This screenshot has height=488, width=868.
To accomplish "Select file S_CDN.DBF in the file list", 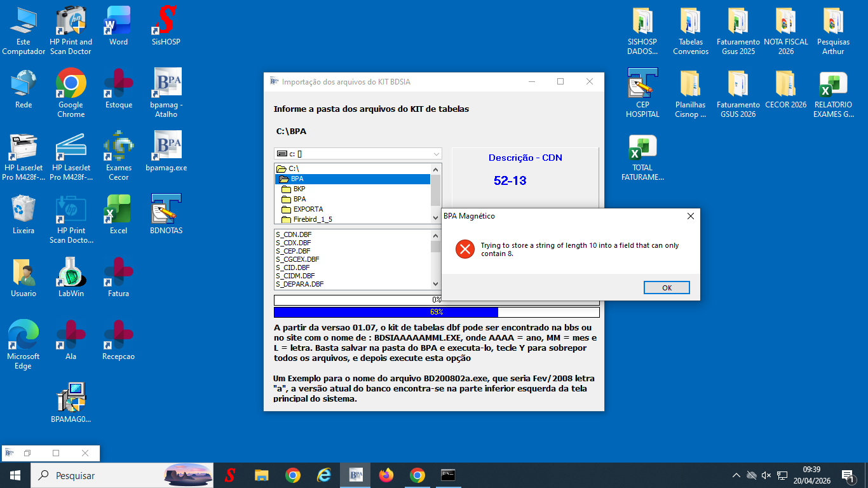I will point(294,234).
